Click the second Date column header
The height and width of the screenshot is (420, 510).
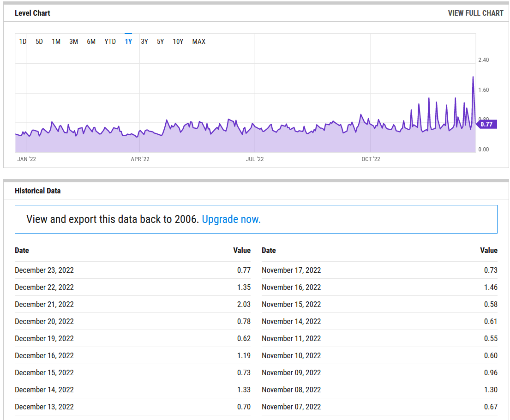point(269,251)
